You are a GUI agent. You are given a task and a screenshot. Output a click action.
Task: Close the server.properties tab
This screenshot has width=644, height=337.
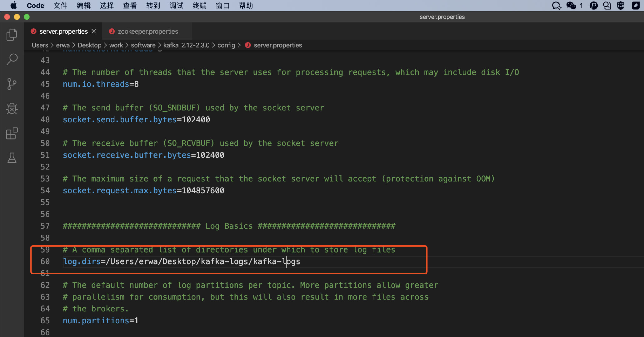tap(94, 31)
